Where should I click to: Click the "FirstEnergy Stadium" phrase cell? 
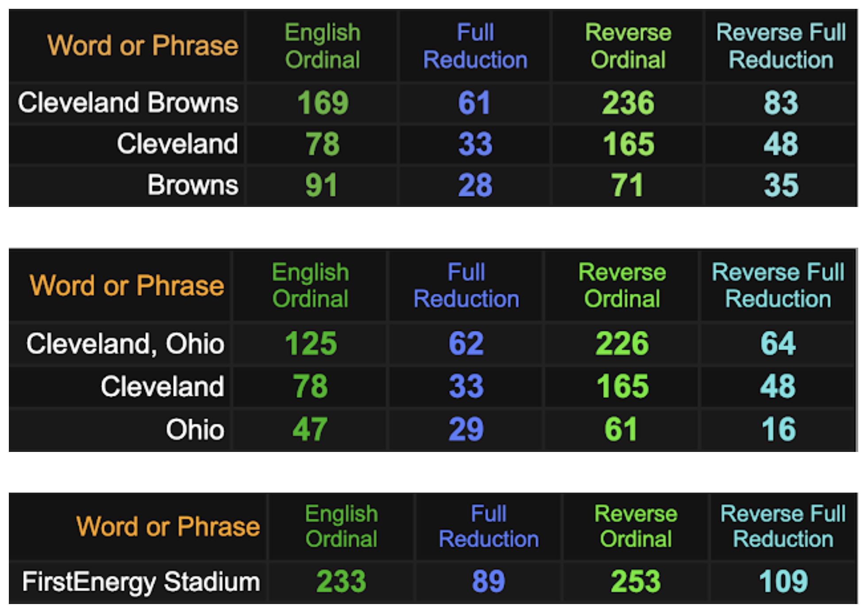pyautogui.click(x=141, y=581)
